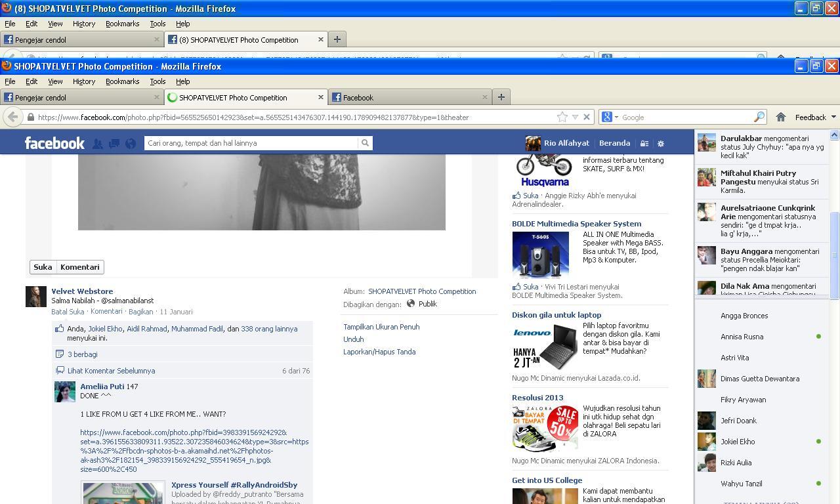Open Facebook notifications globe icon
The height and width of the screenshot is (504, 840).
click(131, 143)
